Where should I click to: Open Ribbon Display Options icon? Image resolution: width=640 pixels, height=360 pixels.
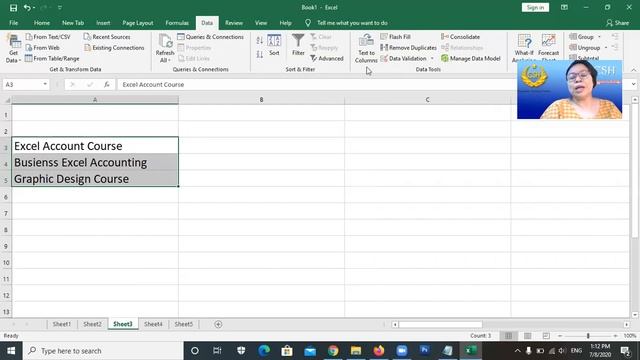pos(564,8)
